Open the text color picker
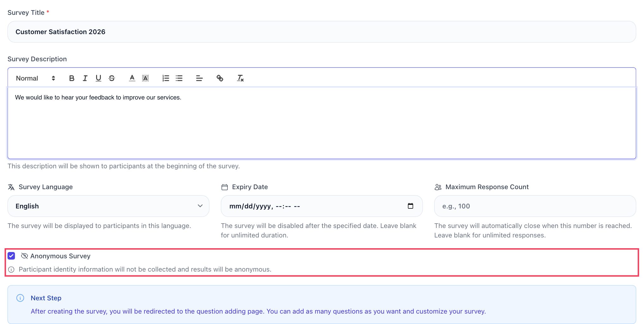This screenshot has width=644, height=324. coord(132,78)
